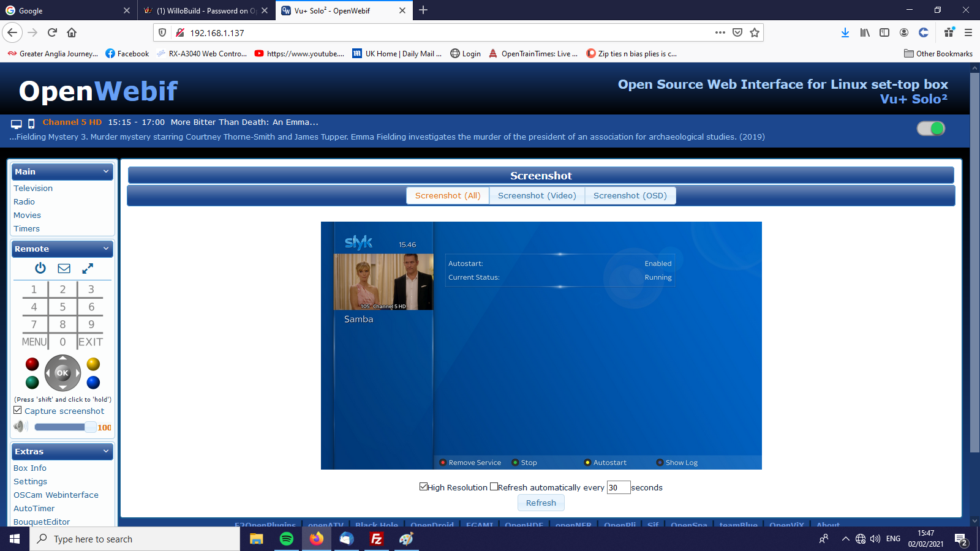Viewport: 980px width, 551px height.
Task: Open a new browser tab
Action: pyautogui.click(x=423, y=10)
